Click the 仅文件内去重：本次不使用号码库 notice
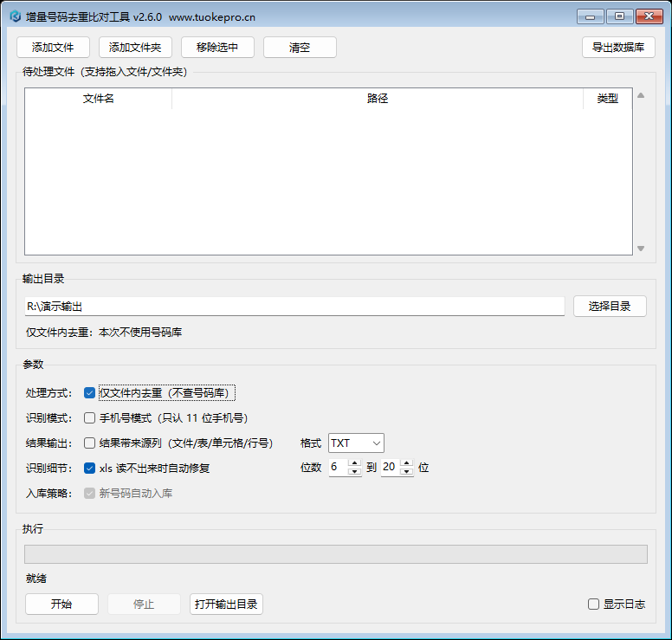 click(x=104, y=333)
